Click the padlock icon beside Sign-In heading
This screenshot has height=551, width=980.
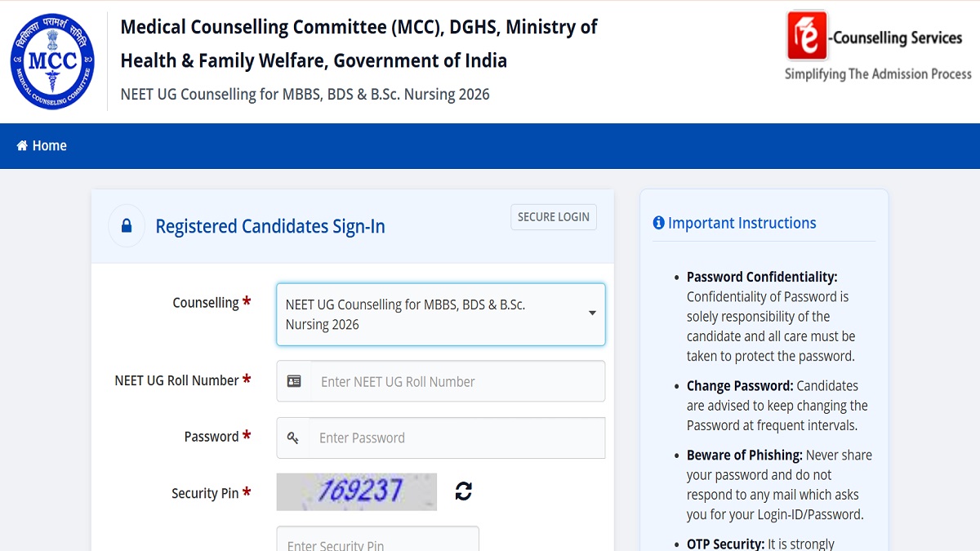click(127, 226)
